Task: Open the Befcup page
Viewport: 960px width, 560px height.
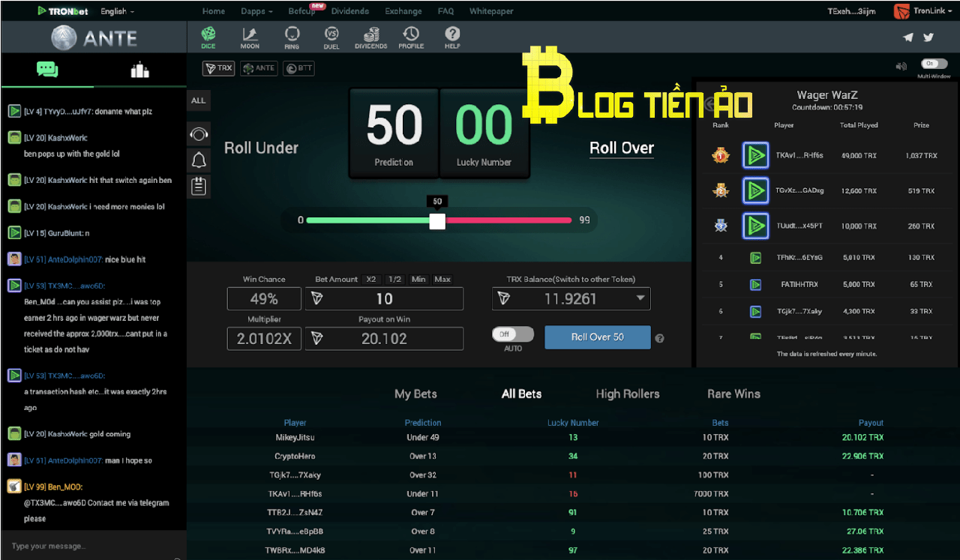Action: (301, 11)
